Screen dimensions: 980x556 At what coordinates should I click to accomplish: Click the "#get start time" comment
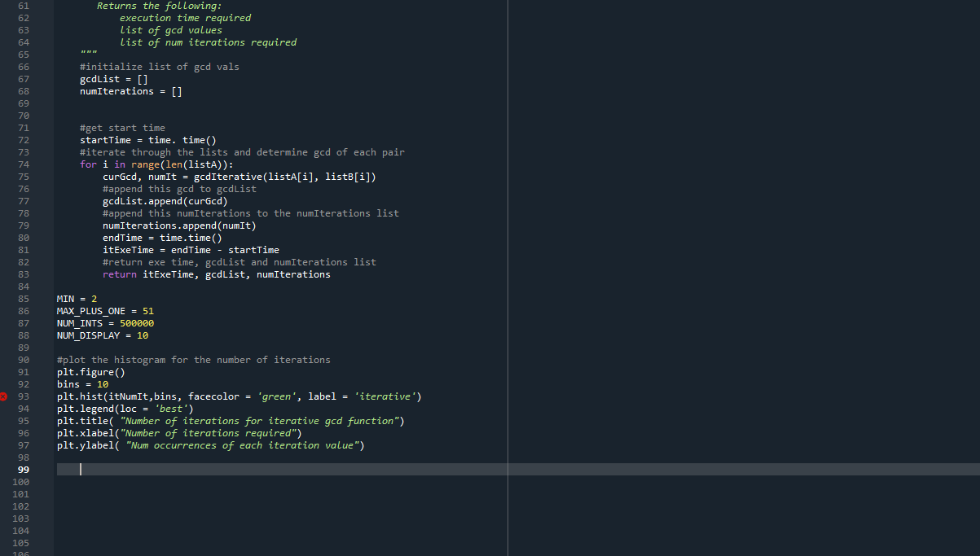pos(122,128)
